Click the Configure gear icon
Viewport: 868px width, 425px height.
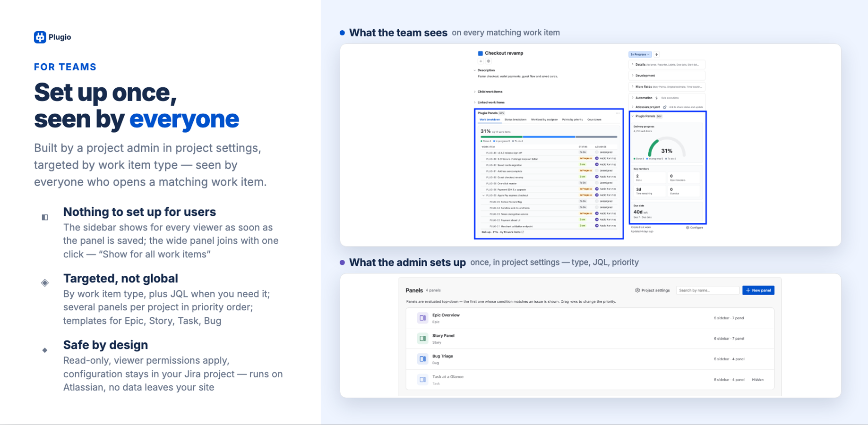point(688,228)
